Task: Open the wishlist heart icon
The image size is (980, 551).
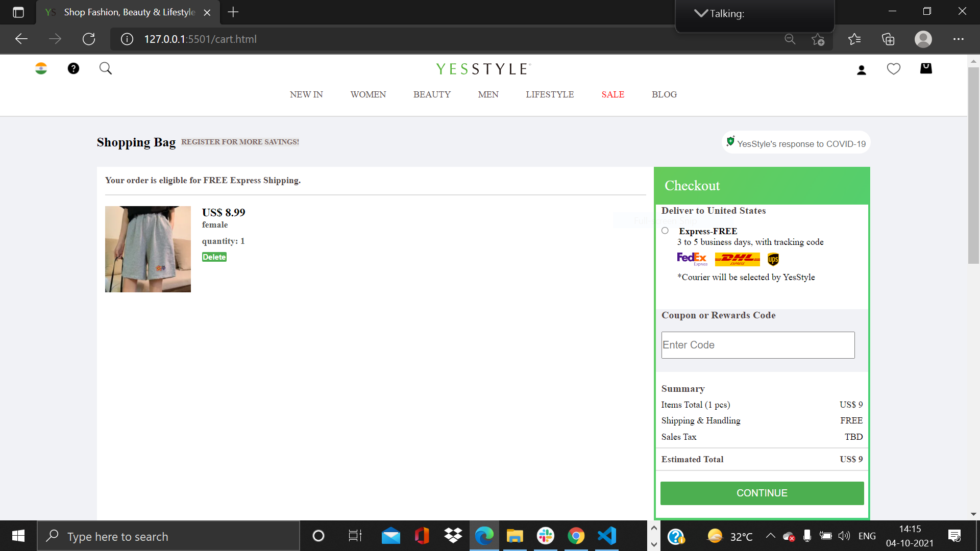Action: coord(894,69)
